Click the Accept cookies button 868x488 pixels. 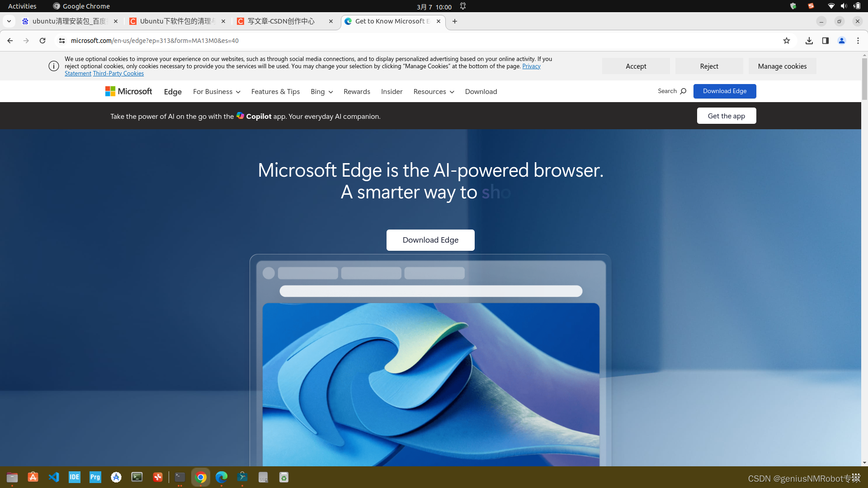tap(636, 66)
